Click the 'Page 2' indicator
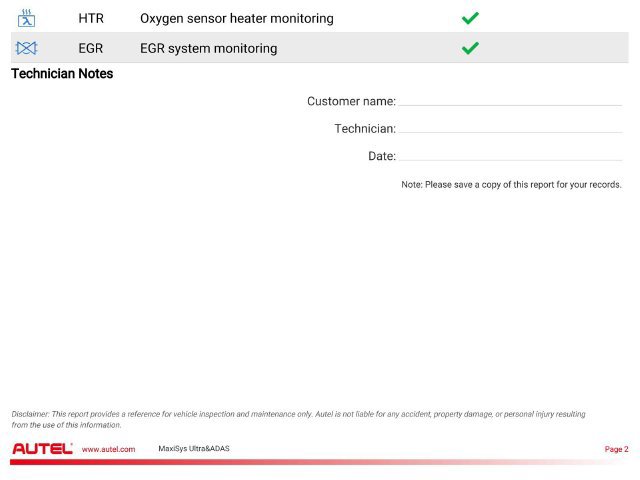The height and width of the screenshot is (480, 640). [x=616, y=449]
